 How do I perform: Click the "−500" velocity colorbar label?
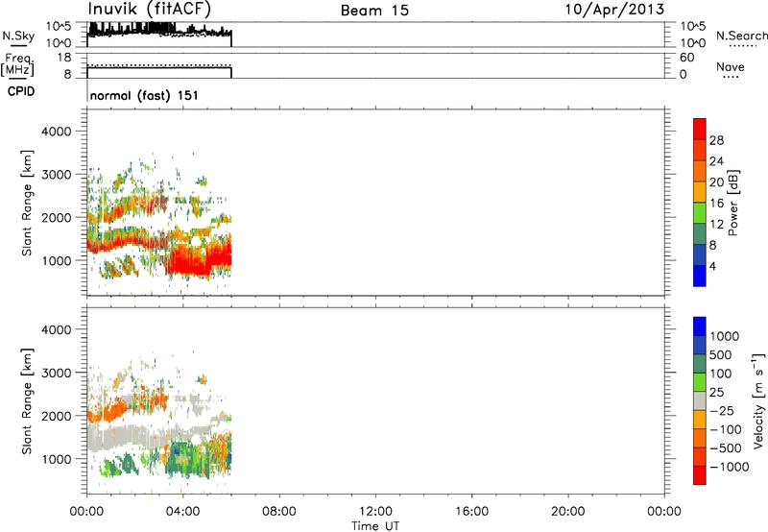click(x=726, y=448)
